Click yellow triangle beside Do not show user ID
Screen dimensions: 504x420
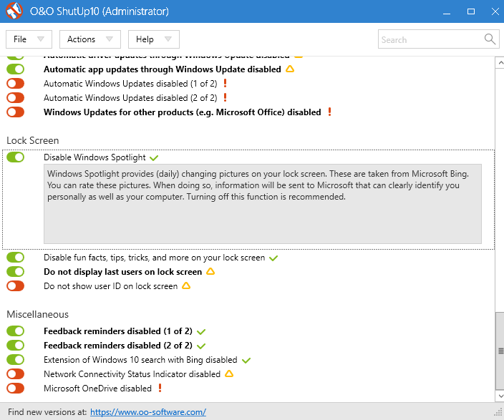pos(186,285)
